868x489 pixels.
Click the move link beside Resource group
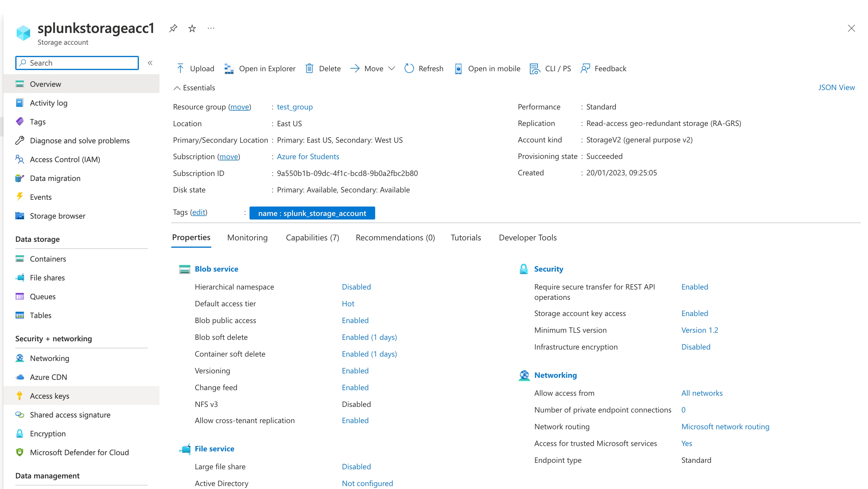pos(240,107)
